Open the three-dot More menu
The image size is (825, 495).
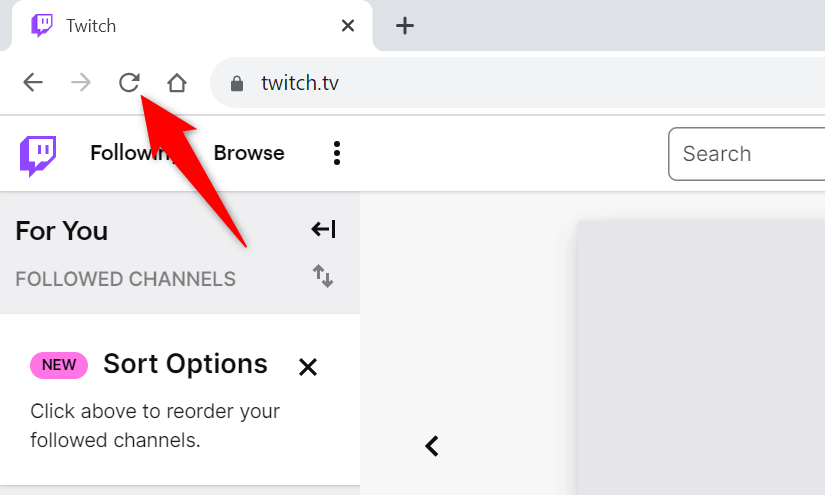pyautogui.click(x=337, y=153)
